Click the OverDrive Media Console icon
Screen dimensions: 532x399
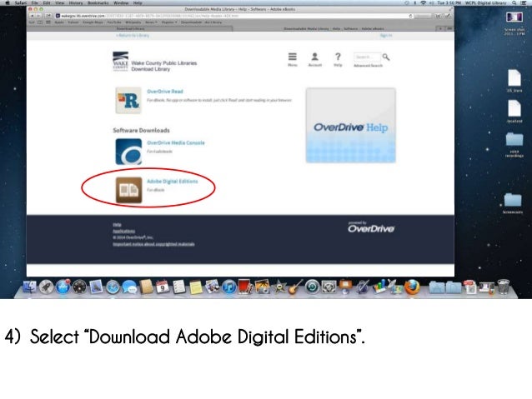(x=128, y=152)
